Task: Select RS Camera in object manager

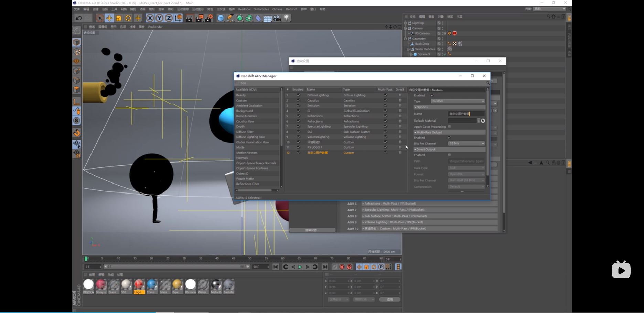Action: pos(422,33)
